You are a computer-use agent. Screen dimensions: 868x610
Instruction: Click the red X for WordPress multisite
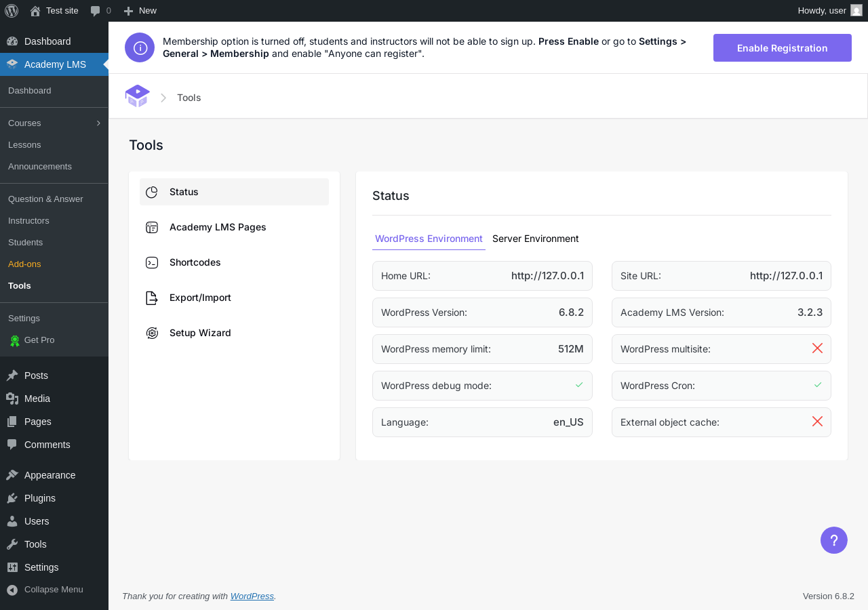pyautogui.click(x=817, y=348)
